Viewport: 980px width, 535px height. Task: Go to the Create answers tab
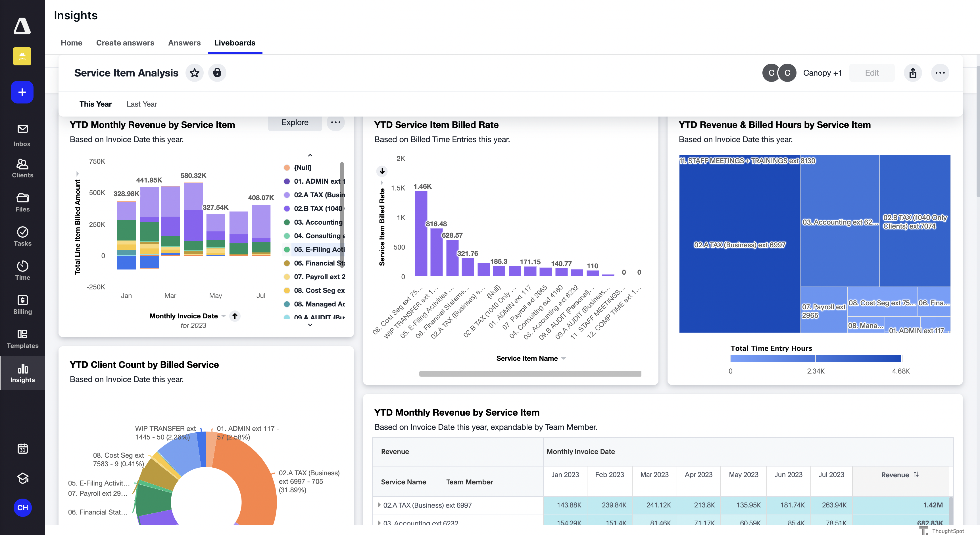pos(125,43)
